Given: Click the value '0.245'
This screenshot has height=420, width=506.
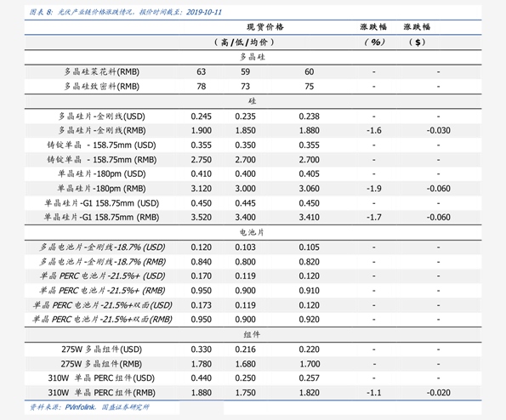Looking at the screenshot, I should click(x=201, y=116).
